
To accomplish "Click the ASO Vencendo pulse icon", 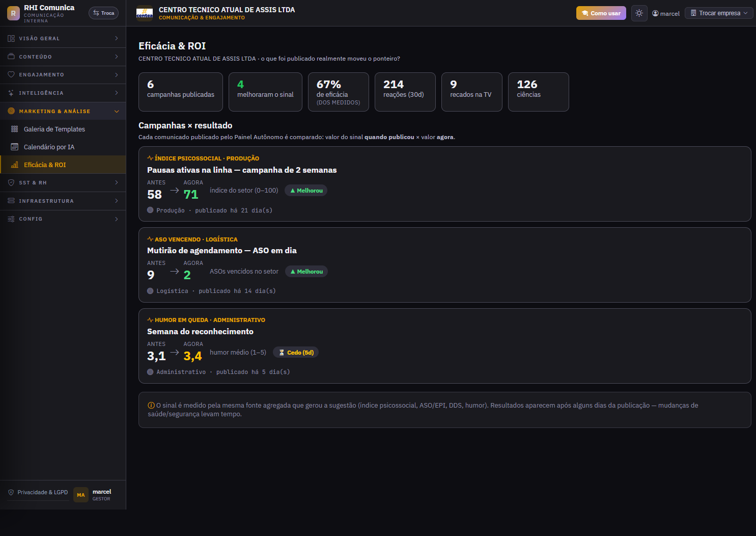I will point(150,239).
